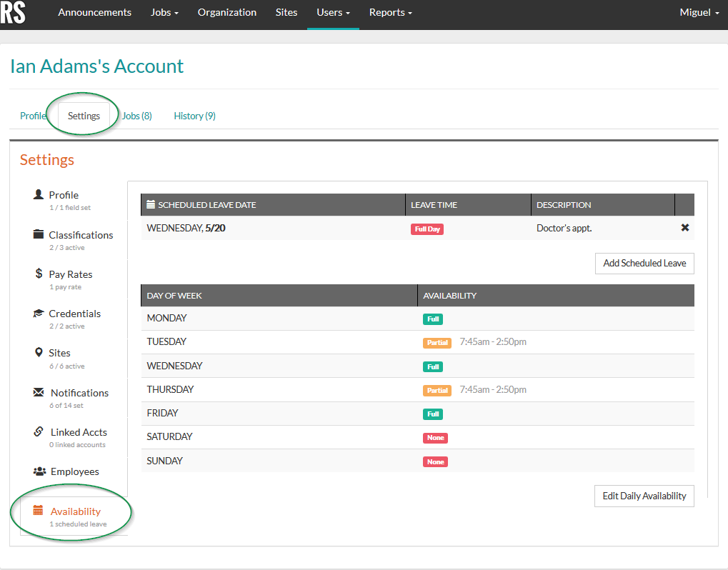Open the History (9) tab
Image resolution: width=728 pixels, height=570 pixels.
coord(194,116)
